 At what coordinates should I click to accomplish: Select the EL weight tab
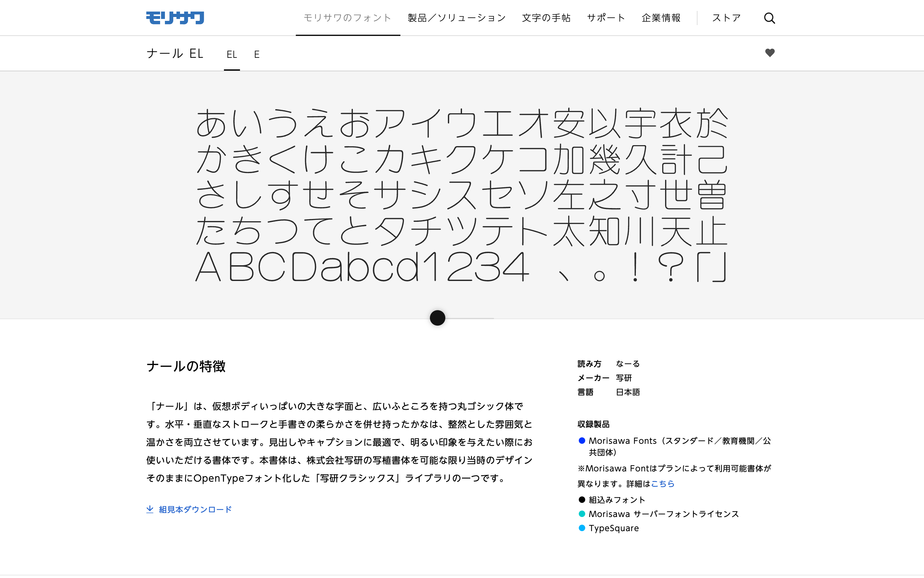pos(232,54)
